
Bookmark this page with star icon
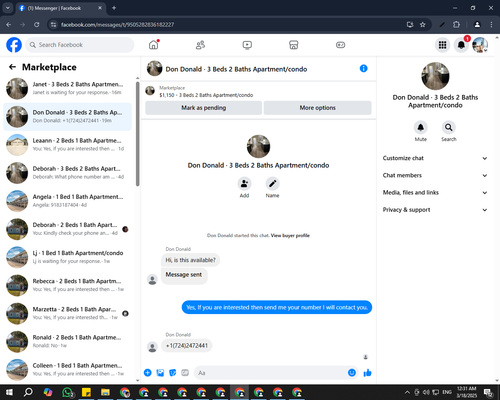pos(422,24)
